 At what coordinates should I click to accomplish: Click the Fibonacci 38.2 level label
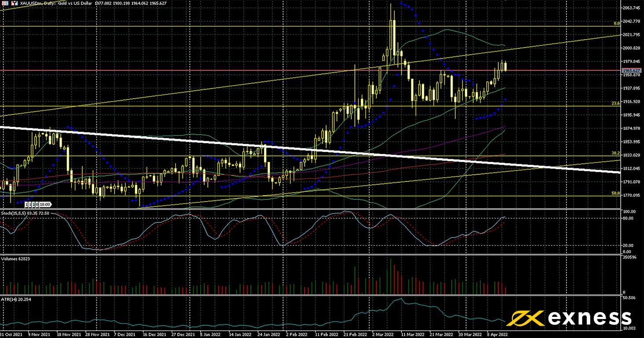point(616,153)
